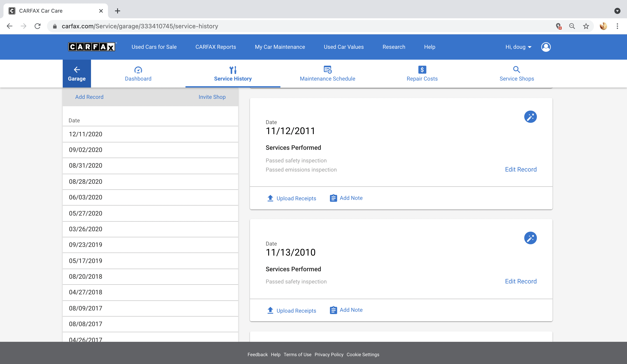The height and width of the screenshot is (364, 627).
Task: Click Terms of Use in footer
Action: coord(297,355)
